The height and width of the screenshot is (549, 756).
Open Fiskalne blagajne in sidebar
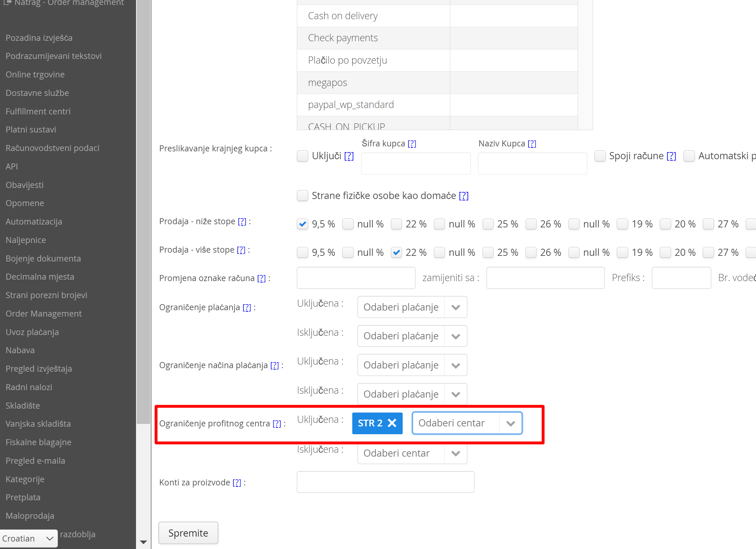pyautogui.click(x=38, y=442)
